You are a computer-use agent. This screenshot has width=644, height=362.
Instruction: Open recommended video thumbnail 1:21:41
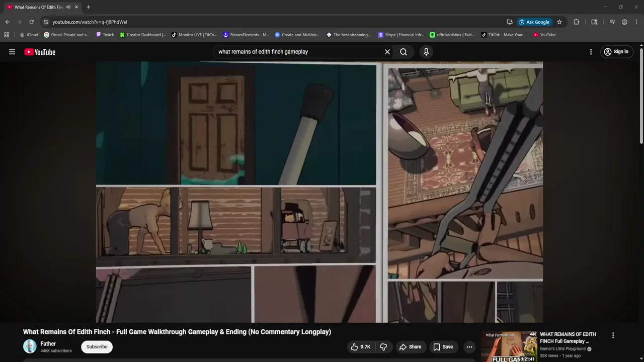(x=508, y=347)
